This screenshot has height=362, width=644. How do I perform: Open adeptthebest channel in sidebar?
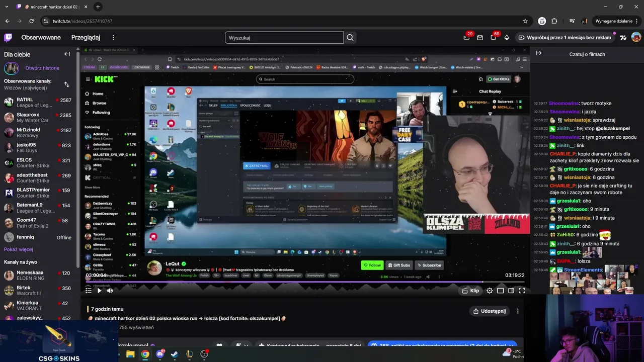(38, 178)
